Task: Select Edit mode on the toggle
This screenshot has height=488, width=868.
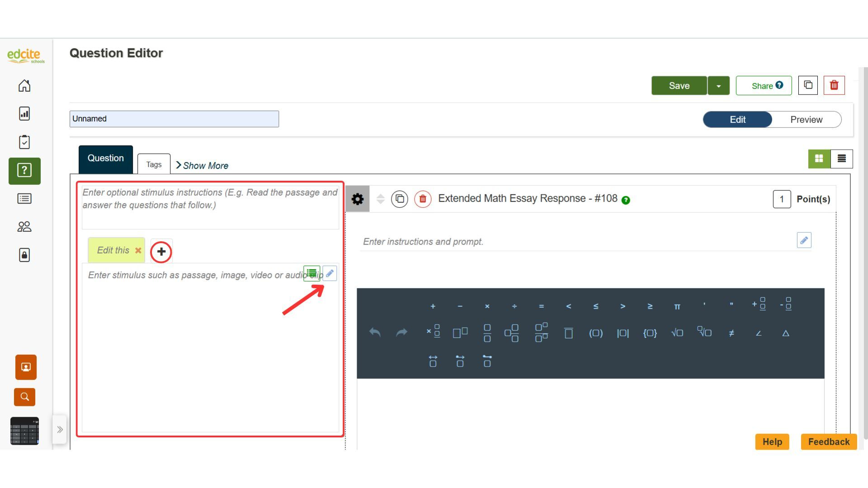Action: point(737,120)
